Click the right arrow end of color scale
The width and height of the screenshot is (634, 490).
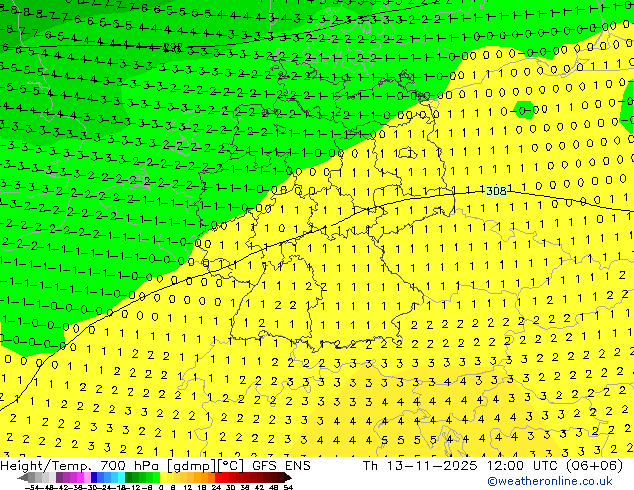[x=288, y=477]
